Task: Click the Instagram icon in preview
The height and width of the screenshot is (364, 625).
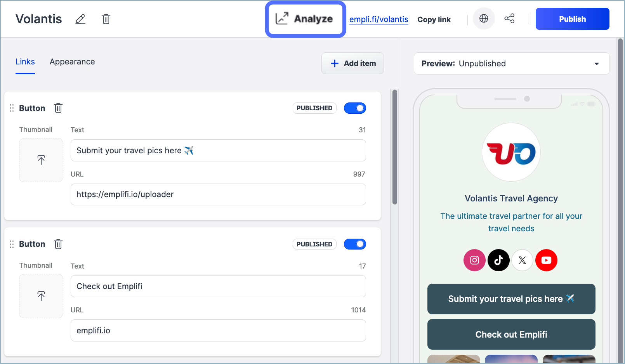Action: pyautogui.click(x=474, y=260)
